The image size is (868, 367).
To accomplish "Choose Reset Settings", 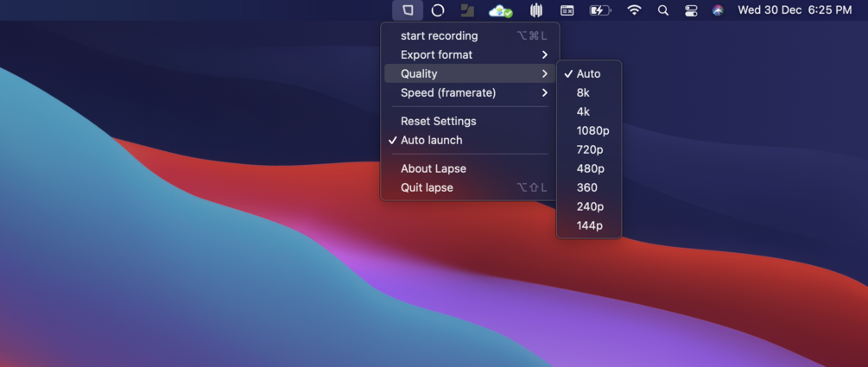I will (x=470, y=121).
